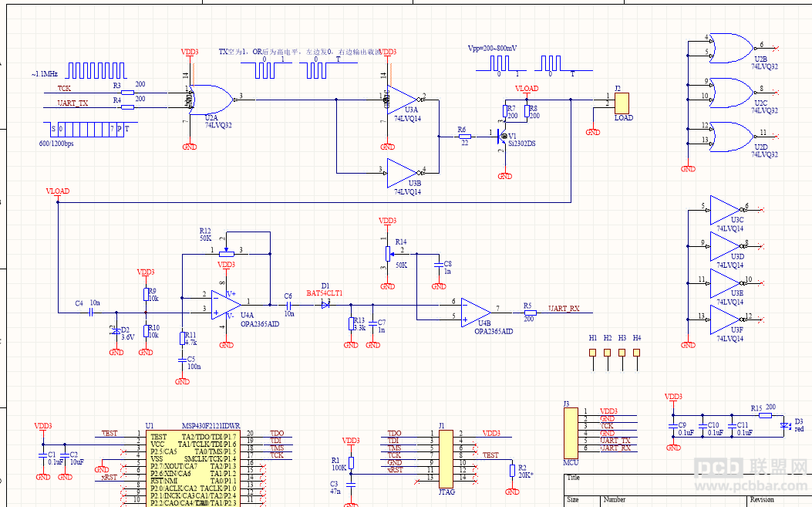812x507 pixels.
Task: Select the U3C inverter symbol
Action: coord(726,210)
